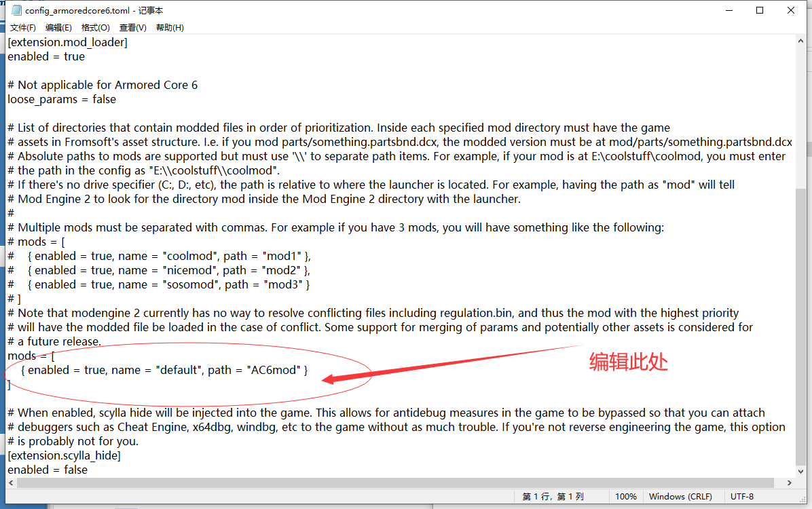The image size is (812, 509).
Task: Close the config_armoredcore6.toml window
Action: [792, 11]
